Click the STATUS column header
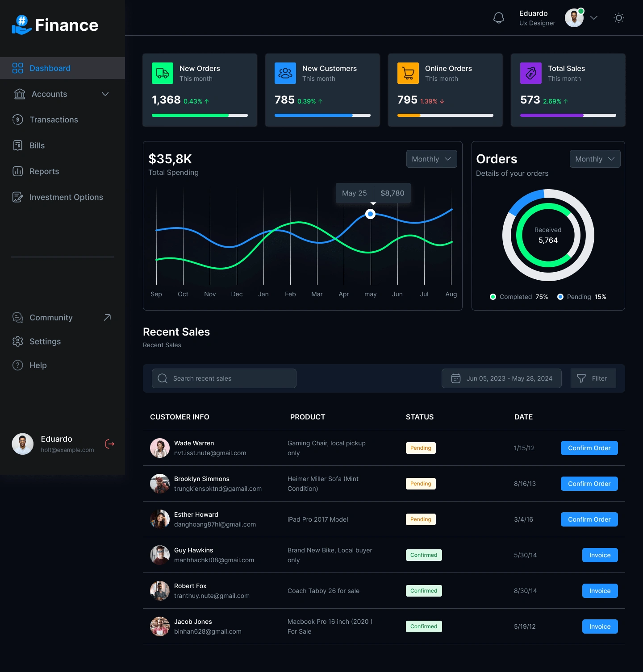643x672 pixels. click(420, 417)
